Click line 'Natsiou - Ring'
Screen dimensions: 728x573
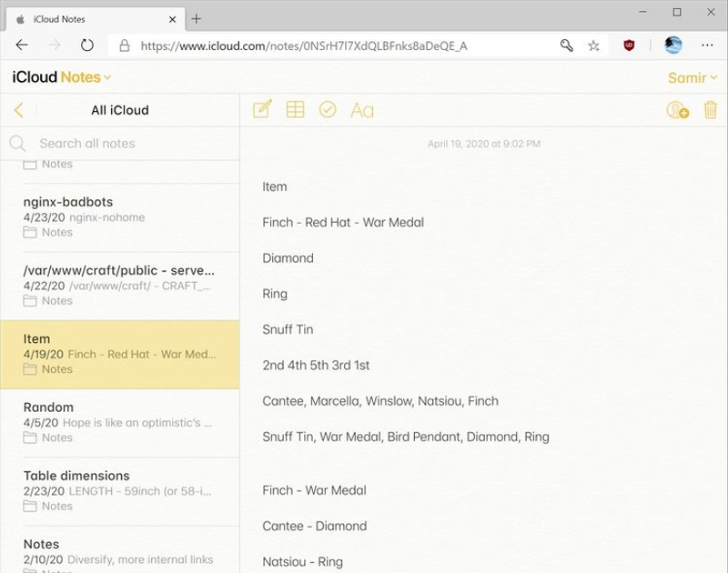[x=303, y=562]
